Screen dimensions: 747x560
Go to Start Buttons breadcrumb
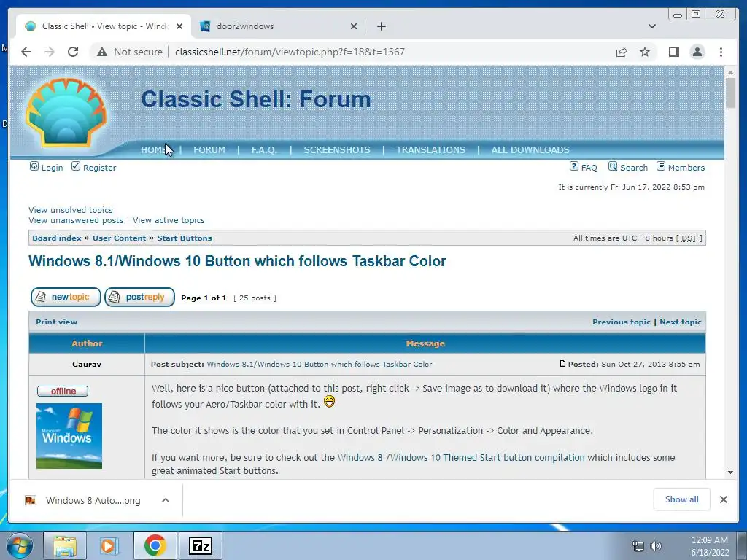click(185, 238)
